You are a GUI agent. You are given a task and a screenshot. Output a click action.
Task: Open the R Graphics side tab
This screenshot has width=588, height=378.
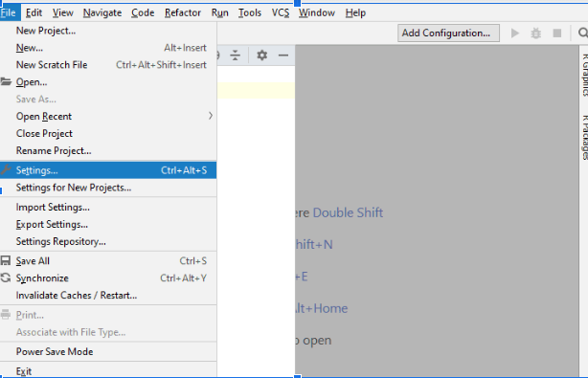coord(584,75)
